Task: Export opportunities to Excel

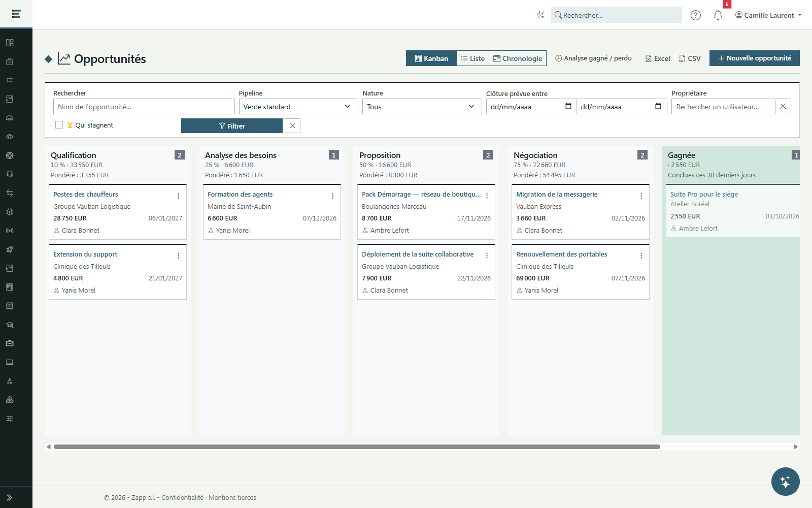Action: click(x=658, y=58)
